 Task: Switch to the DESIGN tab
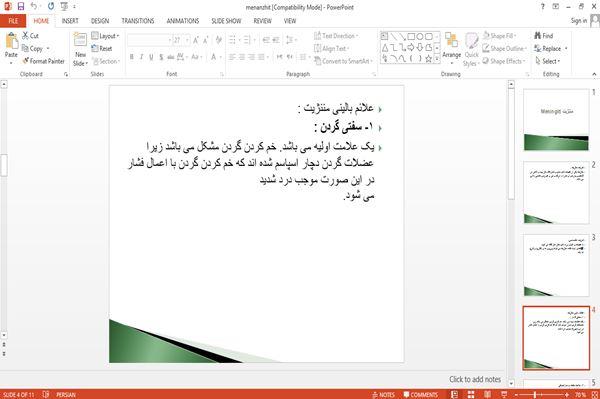click(x=100, y=21)
